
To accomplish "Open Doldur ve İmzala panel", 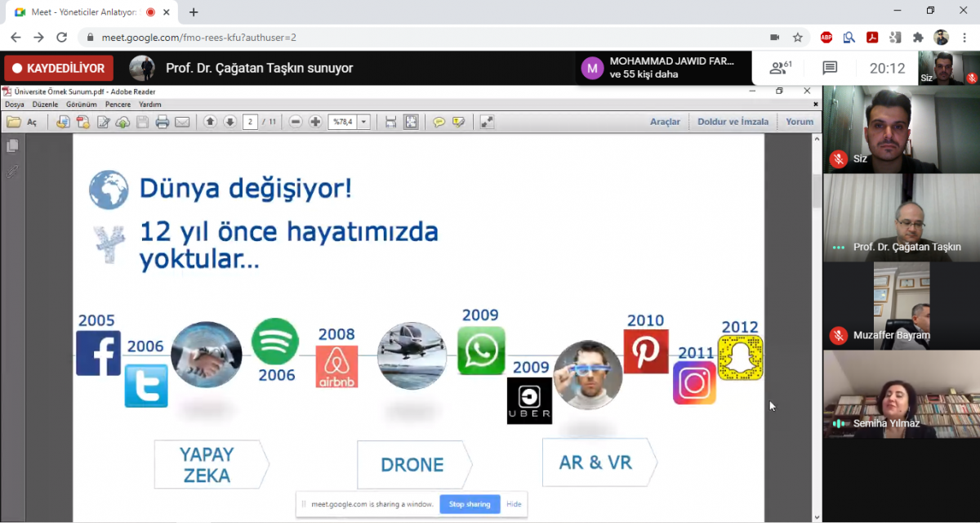I will 733,122.
